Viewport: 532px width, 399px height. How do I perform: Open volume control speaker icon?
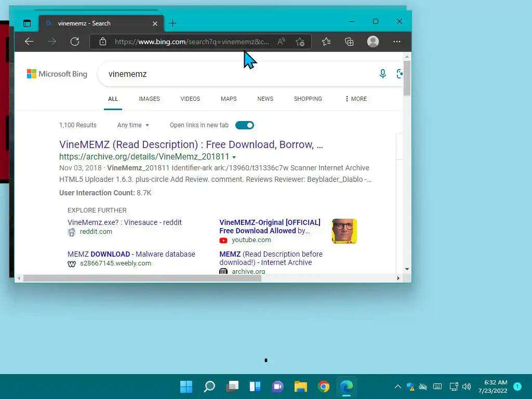tap(467, 387)
